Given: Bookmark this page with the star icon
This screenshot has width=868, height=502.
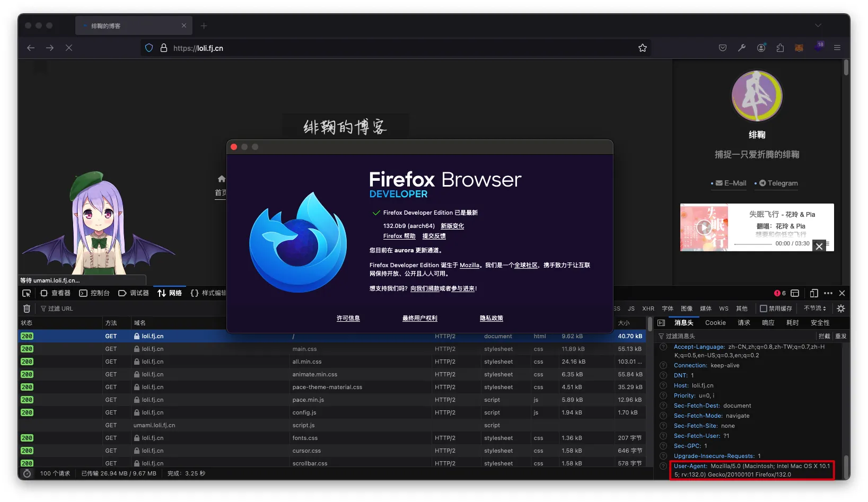Looking at the screenshot, I should coord(643,48).
